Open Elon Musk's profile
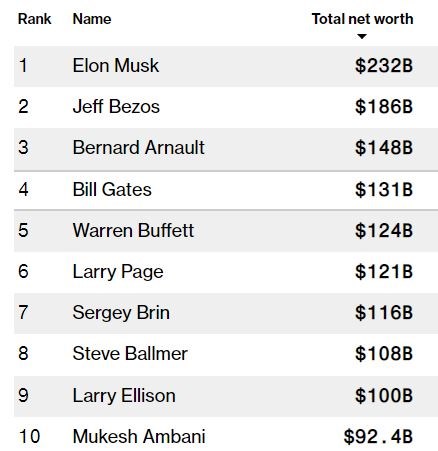438x451 pixels. click(116, 65)
